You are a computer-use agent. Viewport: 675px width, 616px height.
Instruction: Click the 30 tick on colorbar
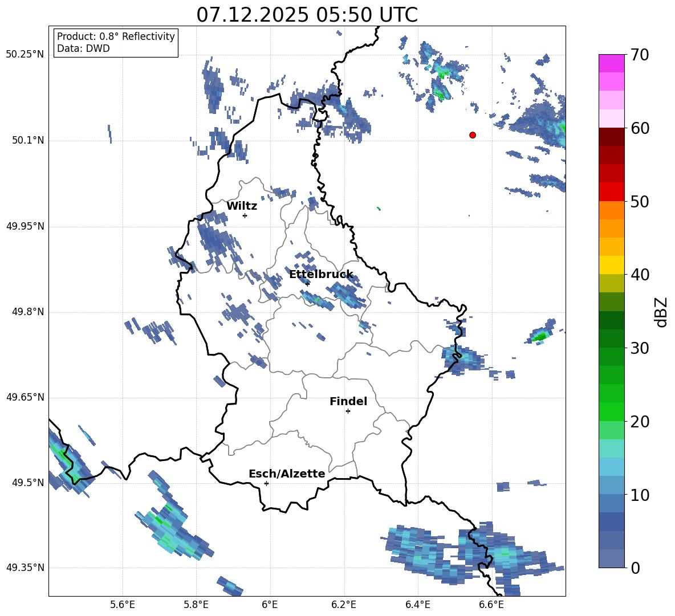639,348
